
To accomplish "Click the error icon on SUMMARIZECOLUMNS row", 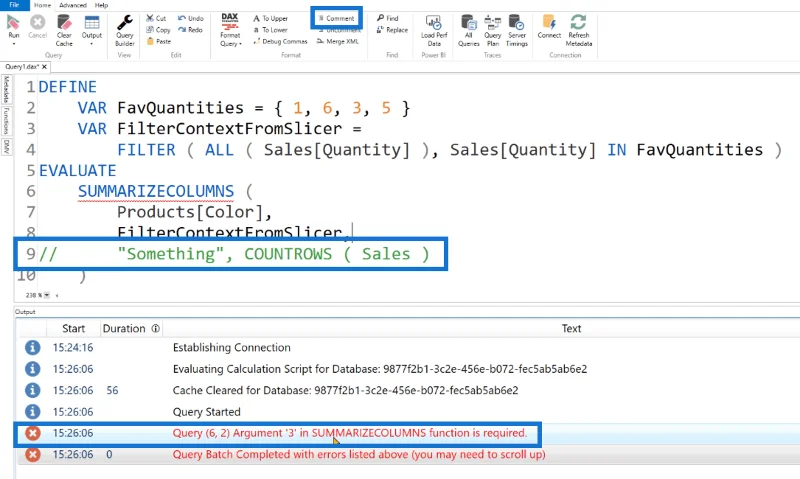I will click(x=33, y=433).
